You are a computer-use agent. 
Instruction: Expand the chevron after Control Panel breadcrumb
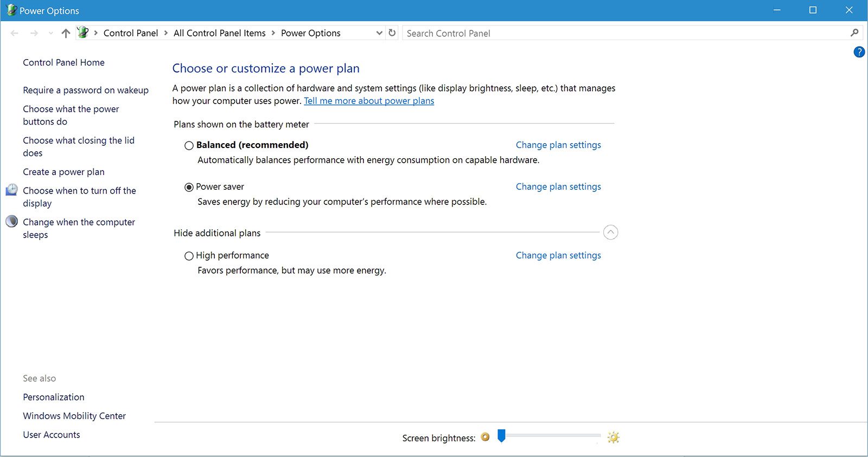pyautogui.click(x=166, y=33)
